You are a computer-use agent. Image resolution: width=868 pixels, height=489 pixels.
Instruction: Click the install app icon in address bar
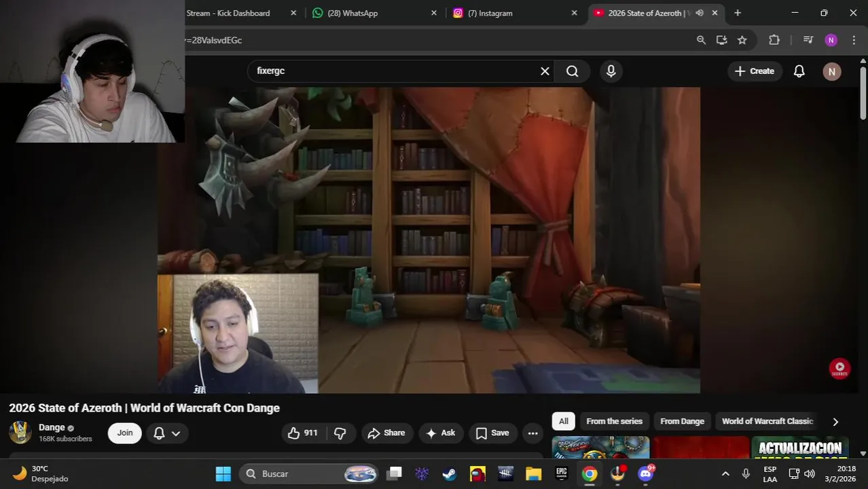721,40
